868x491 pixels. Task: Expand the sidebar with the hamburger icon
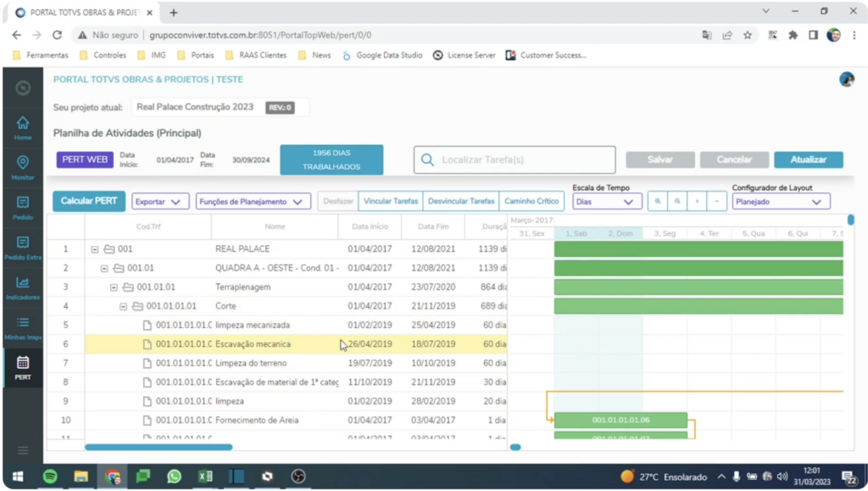[x=23, y=450]
